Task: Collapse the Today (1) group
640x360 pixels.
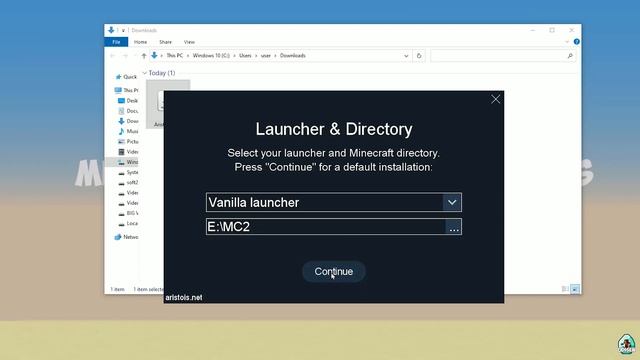Action: pyautogui.click(x=144, y=73)
